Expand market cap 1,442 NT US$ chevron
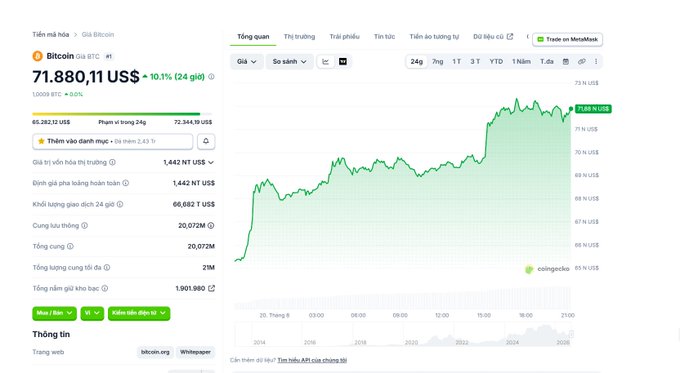This screenshot has width=680, height=373. pyautogui.click(x=211, y=162)
